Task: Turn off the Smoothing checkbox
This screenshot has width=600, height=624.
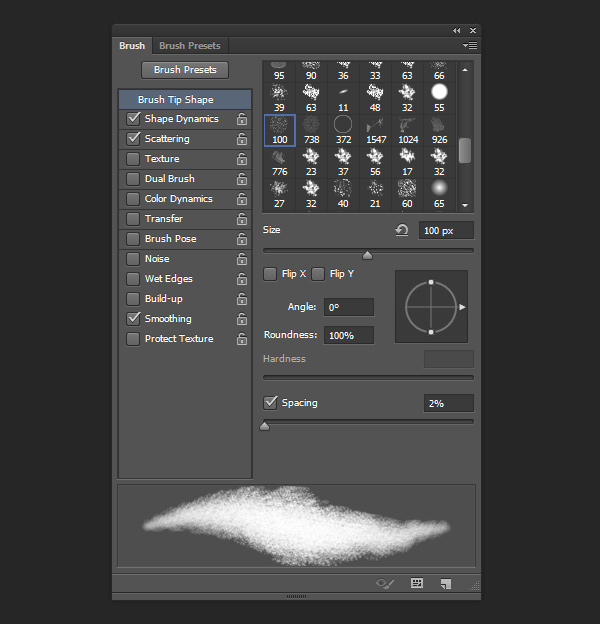Action: [x=133, y=319]
